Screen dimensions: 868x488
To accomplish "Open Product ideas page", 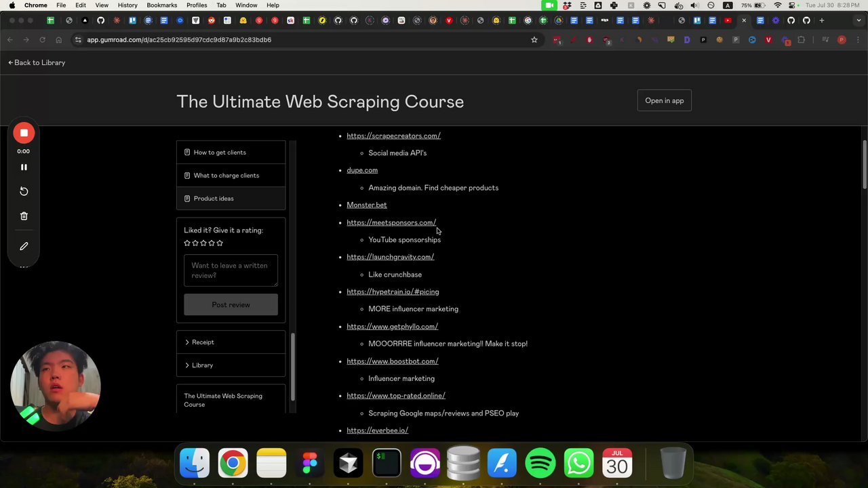I will [231, 199].
